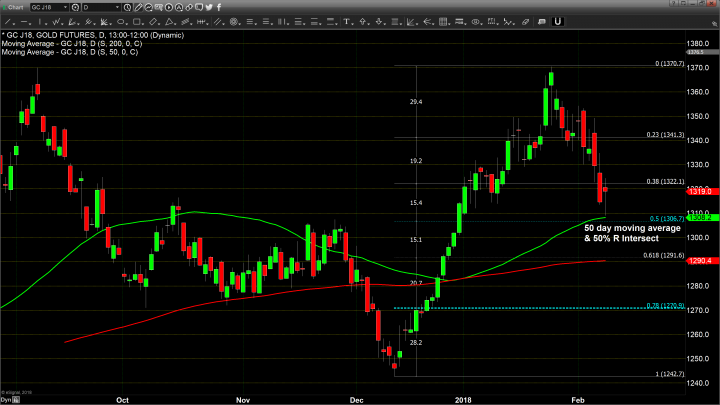Click the Dyn label at bottom left
720x405 pixels.
coord(6,400)
